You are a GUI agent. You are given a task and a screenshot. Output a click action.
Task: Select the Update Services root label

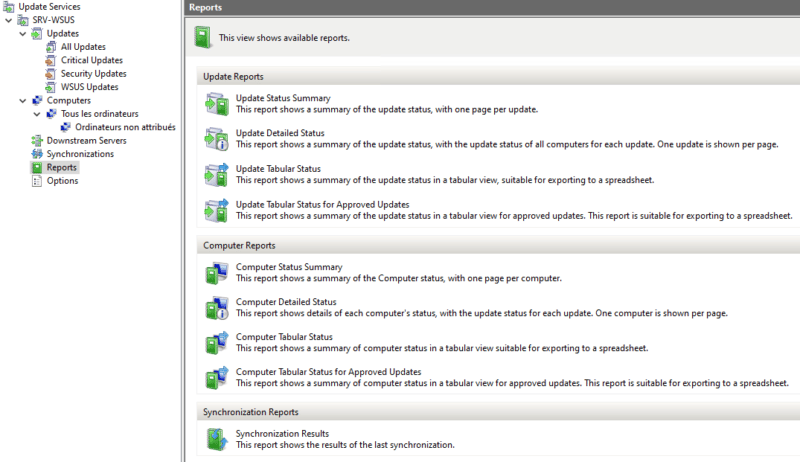49,7
